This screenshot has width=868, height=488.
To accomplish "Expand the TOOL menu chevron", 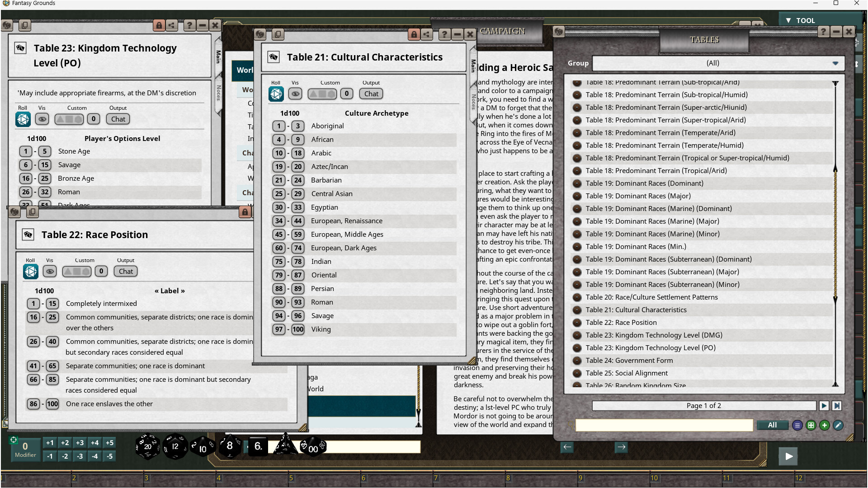I will 788,20.
